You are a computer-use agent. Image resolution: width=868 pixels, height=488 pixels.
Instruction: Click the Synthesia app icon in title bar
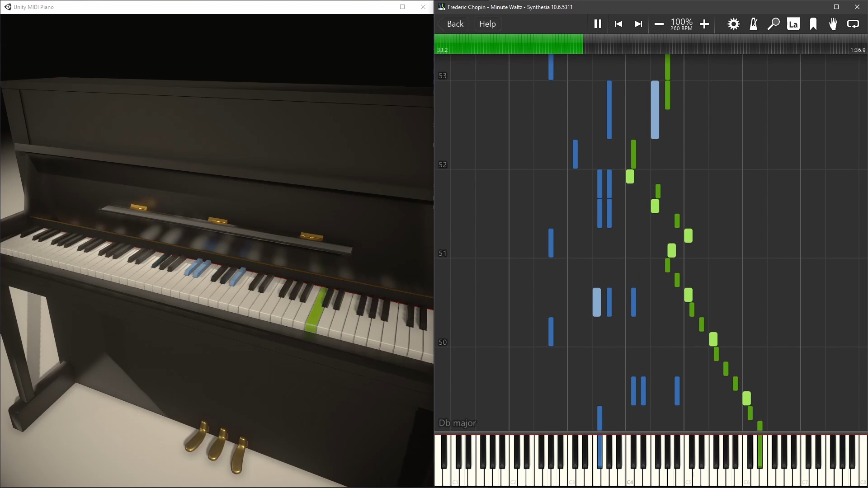442,7
